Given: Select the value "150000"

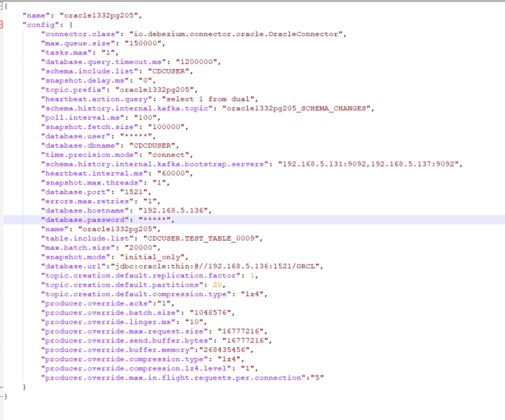Looking at the screenshot, I should [x=143, y=43].
